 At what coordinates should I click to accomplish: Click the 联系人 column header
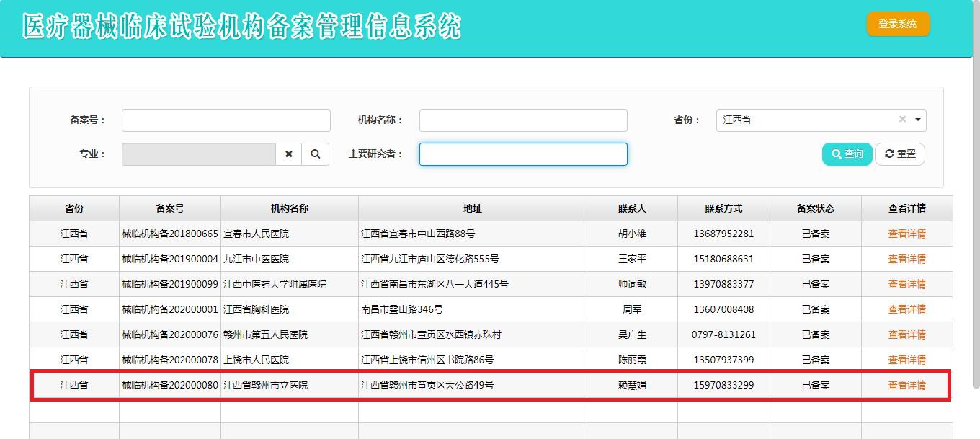(x=632, y=208)
